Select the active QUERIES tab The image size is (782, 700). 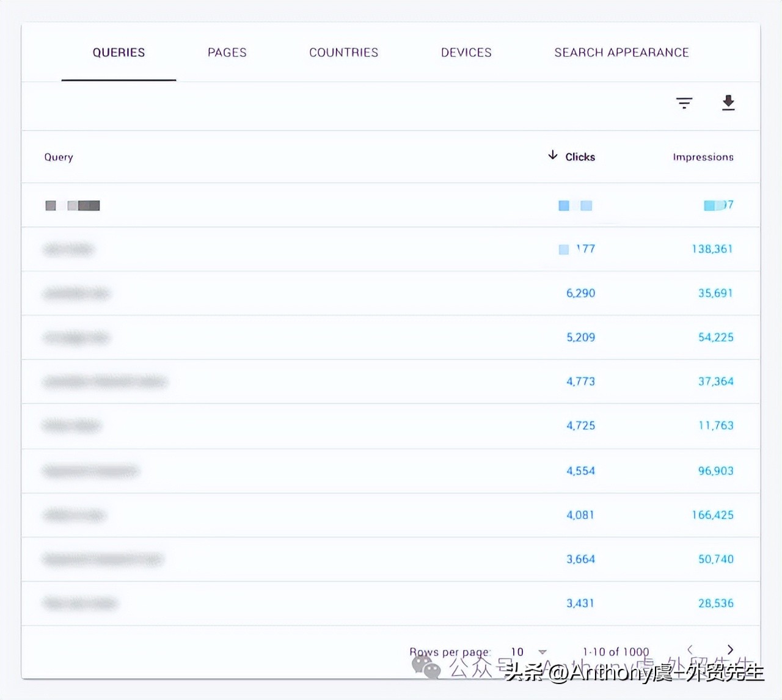point(119,53)
